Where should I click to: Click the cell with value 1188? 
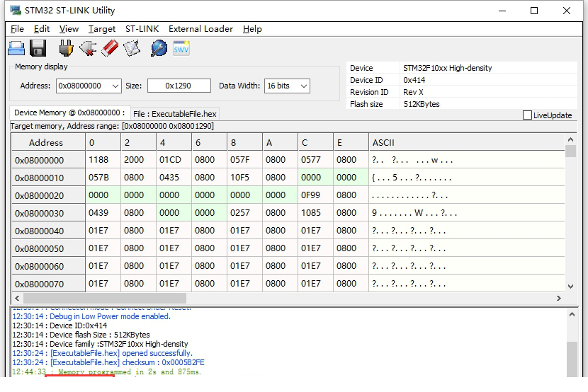pyautogui.click(x=103, y=160)
